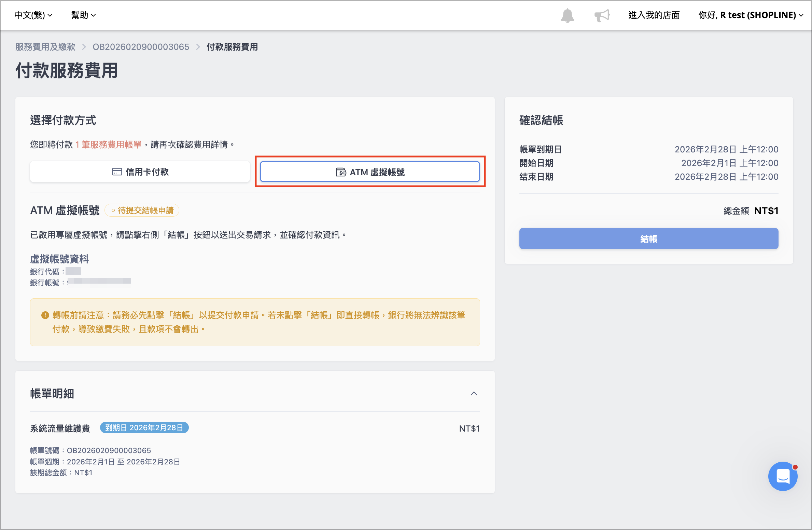Open the 中文(繁) language dropdown

(x=33, y=15)
